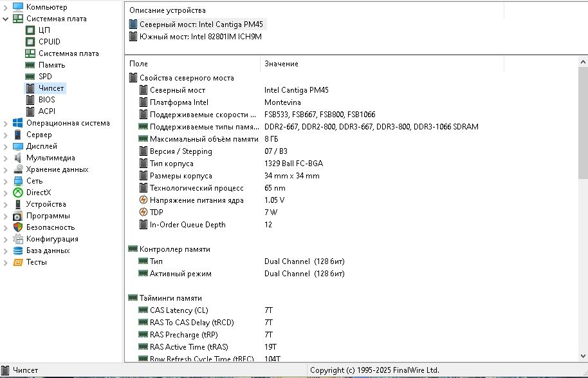The width and height of the screenshot is (588, 378).
Task: Expand the Операционная система node
Action: [5, 123]
